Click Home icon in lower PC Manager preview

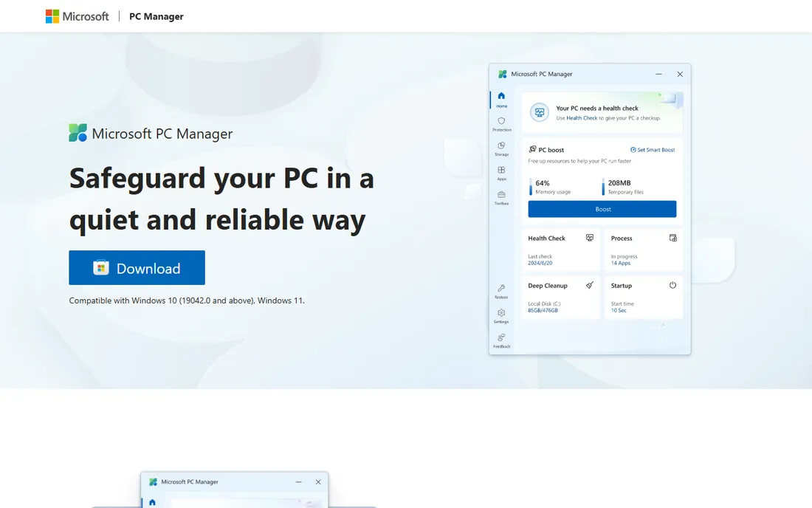pyautogui.click(x=152, y=502)
